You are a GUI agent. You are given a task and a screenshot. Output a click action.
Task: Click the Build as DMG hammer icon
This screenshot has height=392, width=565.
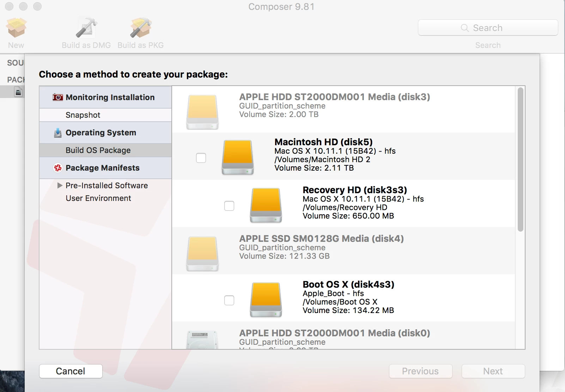(x=86, y=27)
